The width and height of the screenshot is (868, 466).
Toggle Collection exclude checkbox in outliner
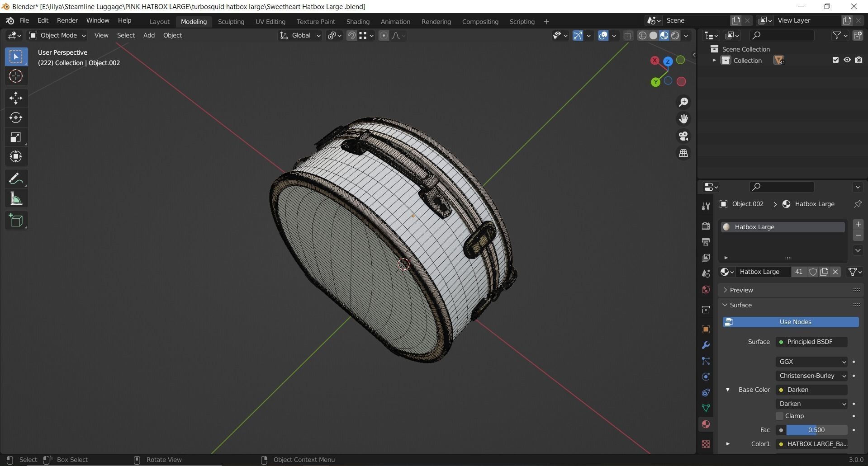835,60
